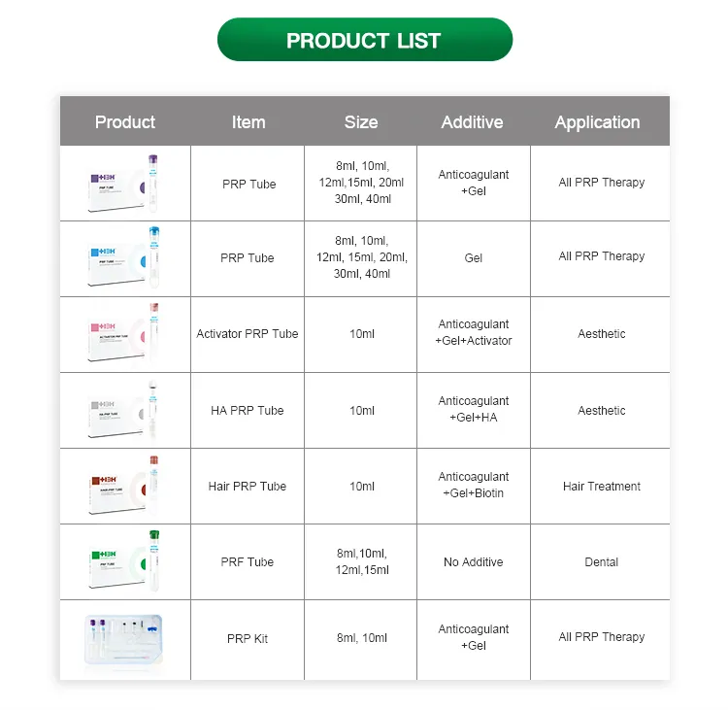Select the red Hair PRP Tube image

[123, 486]
